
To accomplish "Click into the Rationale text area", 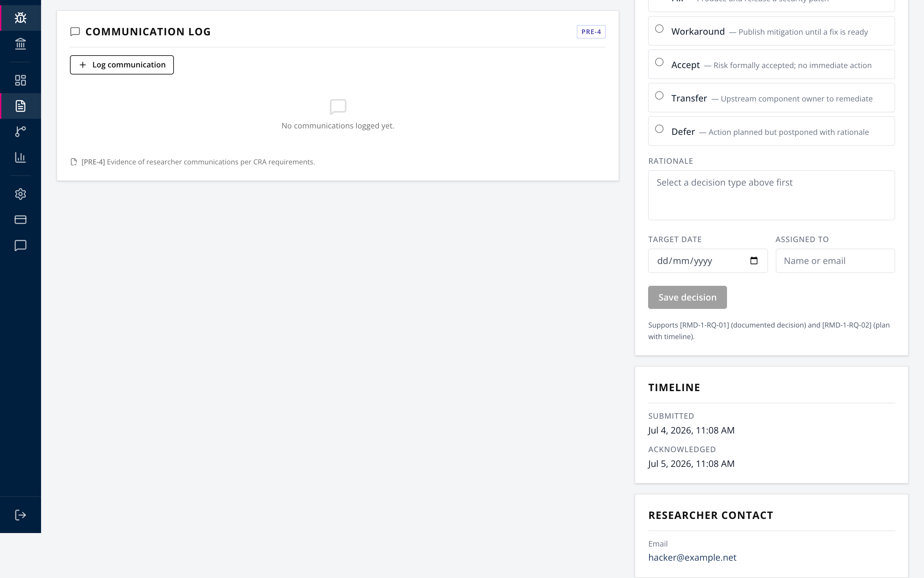I will (771, 195).
